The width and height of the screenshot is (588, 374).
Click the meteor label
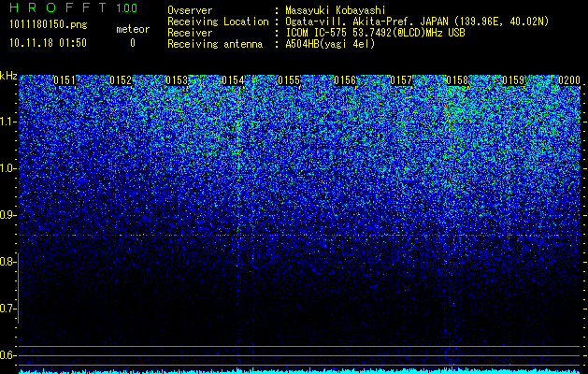tap(133, 29)
